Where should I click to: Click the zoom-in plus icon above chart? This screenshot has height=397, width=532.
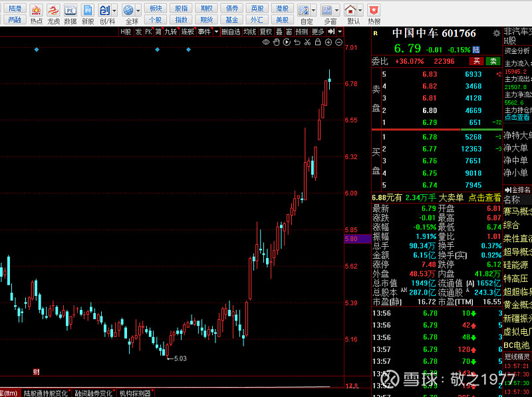click(328, 43)
